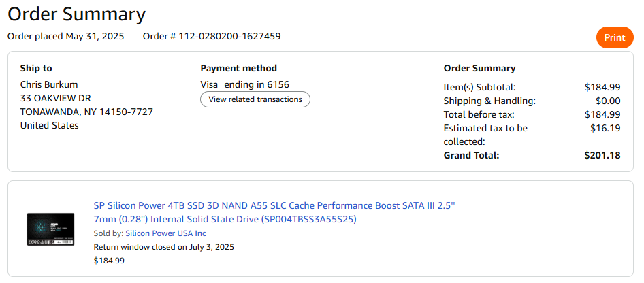Image resolution: width=644 pixels, height=283 pixels.
Task: Click the Order placed May 31, 2025 text
Action: [65, 36]
